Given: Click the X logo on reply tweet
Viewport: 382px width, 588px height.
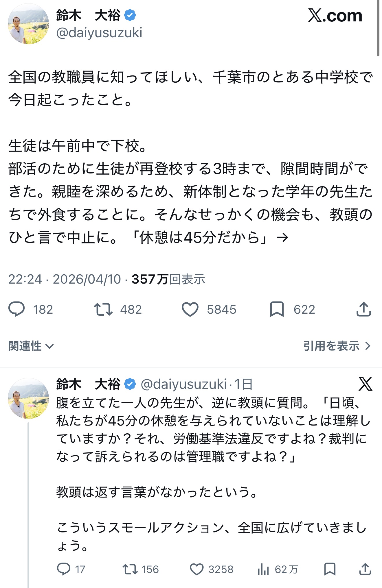Looking at the screenshot, I should click(x=365, y=384).
